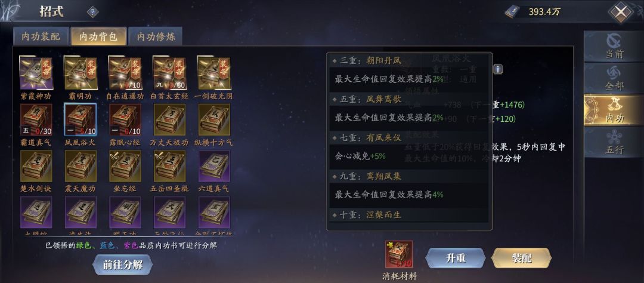The height and width of the screenshot is (283, 644).
Task: Switch to the 内功装配 tab
Action: pos(41,36)
